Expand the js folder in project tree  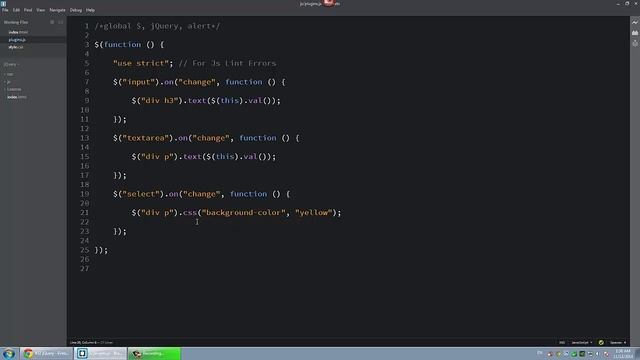9,82
